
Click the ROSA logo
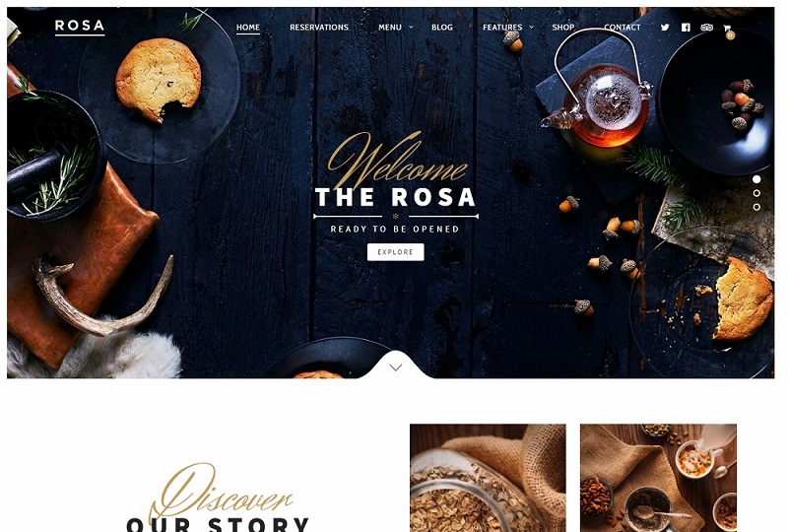click(x=80, y=27)
